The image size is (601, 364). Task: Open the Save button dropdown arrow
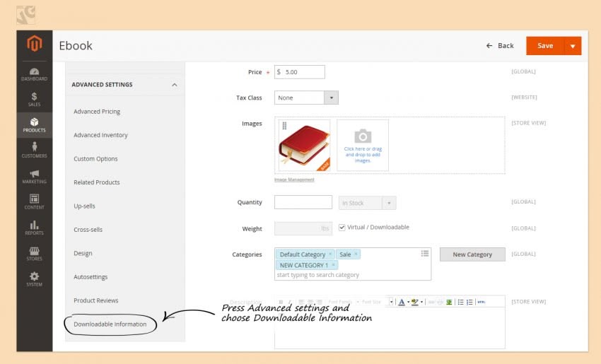pyautogui.click(x=573, y=46)
